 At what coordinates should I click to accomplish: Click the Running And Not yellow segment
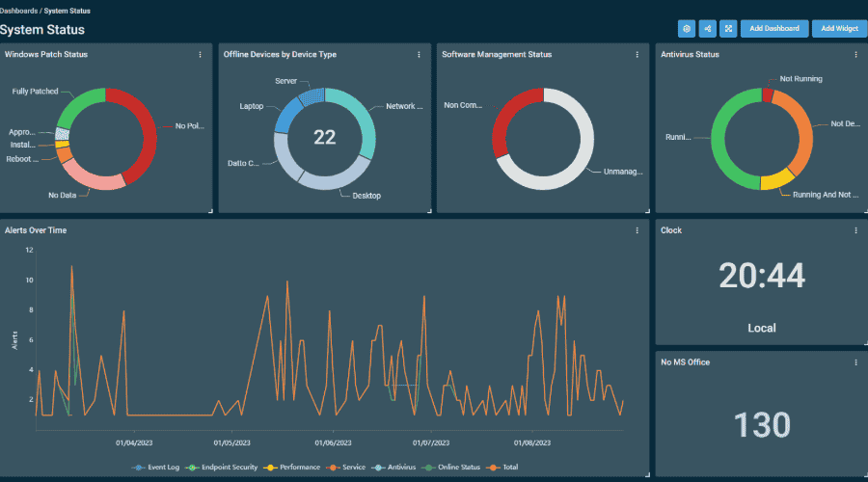point(776,180)
